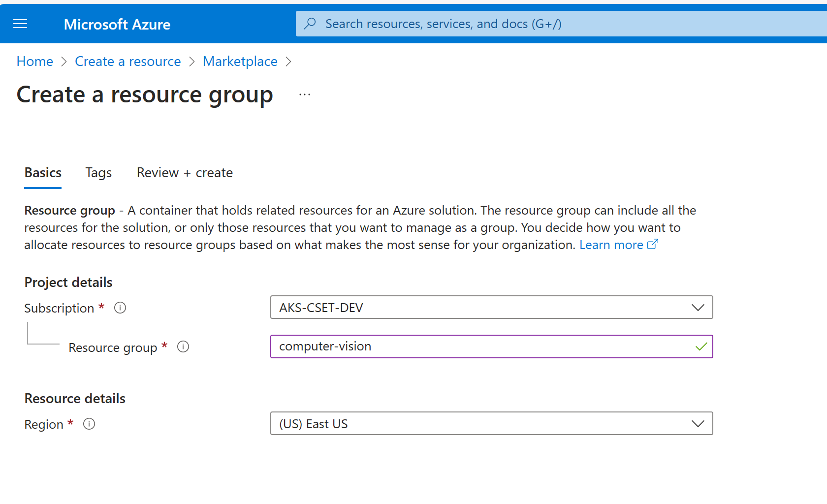Click the Subscription field label
Screen dimensions: 827x504
pyautogui.click(x=59, y=308)
